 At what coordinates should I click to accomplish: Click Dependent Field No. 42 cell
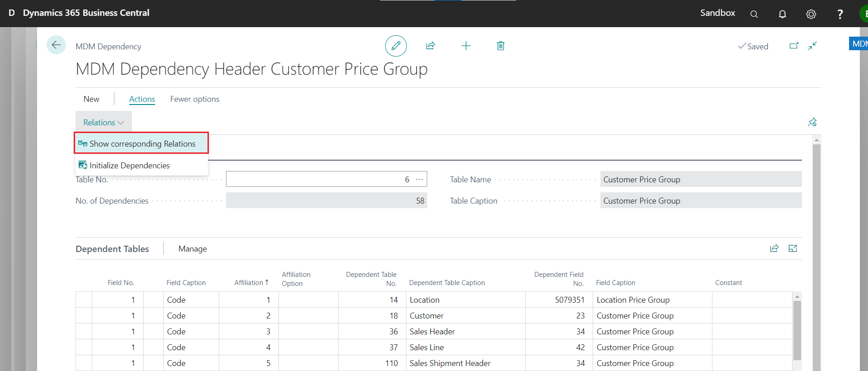pyautogui.click(x=559, y=347)
